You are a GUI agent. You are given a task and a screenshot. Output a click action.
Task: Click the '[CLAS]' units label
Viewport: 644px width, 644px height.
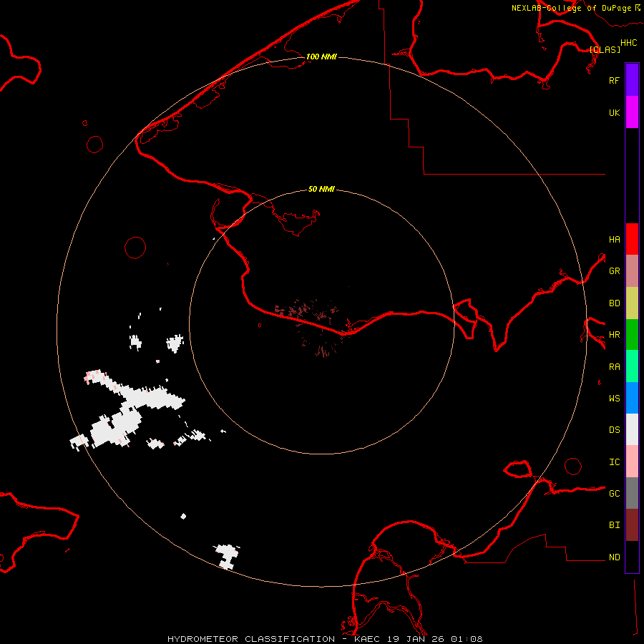pos(605,49)
